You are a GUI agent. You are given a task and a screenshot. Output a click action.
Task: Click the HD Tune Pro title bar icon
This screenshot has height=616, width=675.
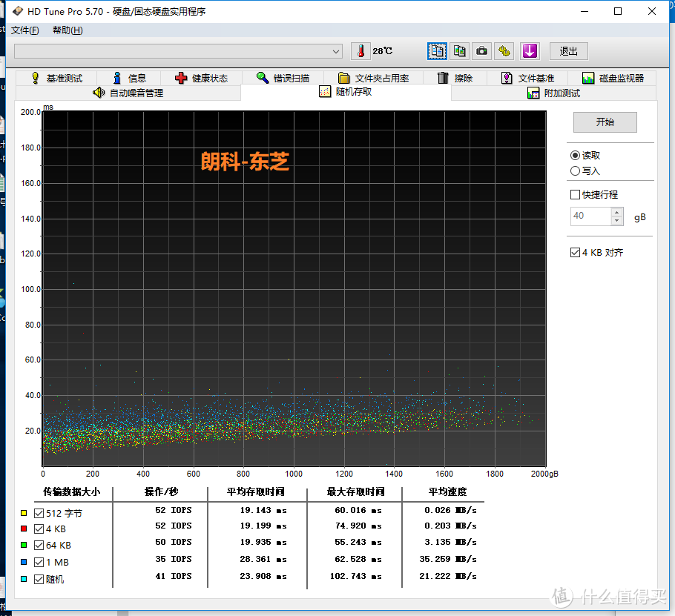[18, 11]
